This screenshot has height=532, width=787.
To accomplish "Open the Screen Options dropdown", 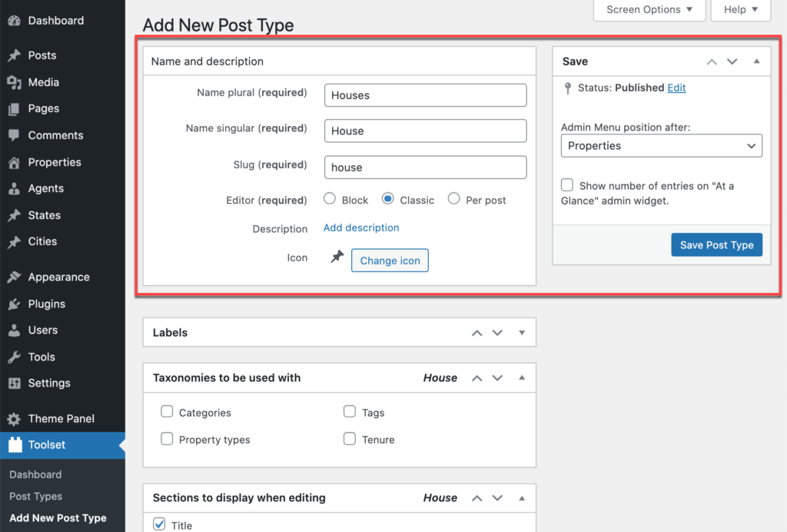I will click(649, 9).
